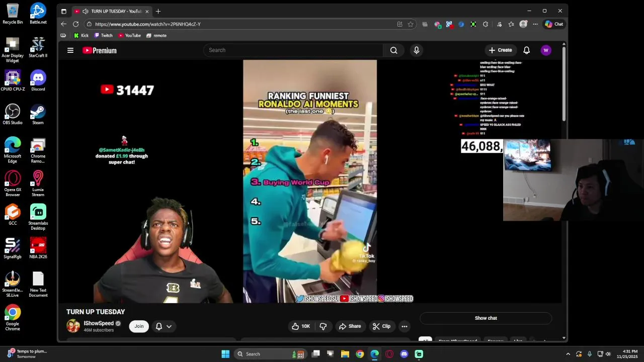
Task: Open the Windows Start menu
Action: click(x=225, y=354)
